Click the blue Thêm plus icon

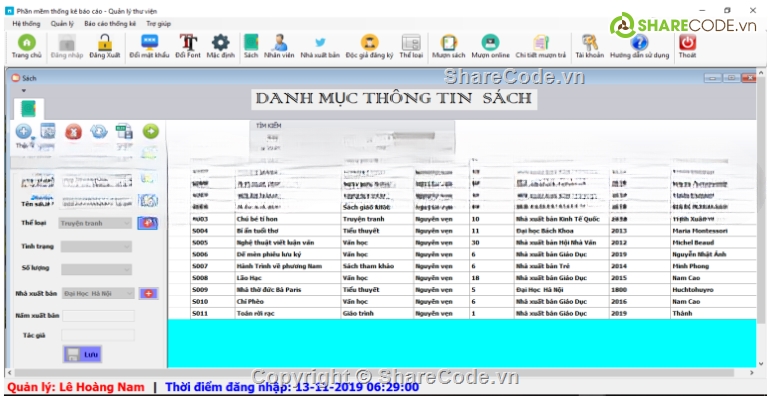[x=24, y=131]
